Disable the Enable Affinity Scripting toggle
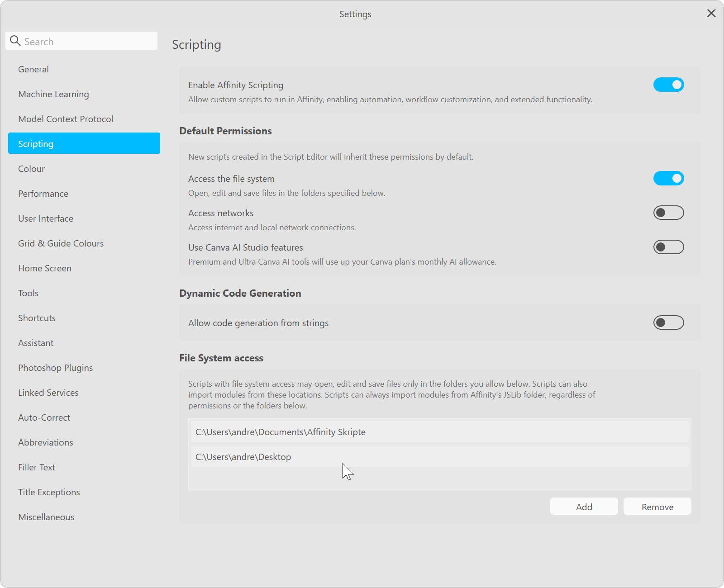 (668, 85)
